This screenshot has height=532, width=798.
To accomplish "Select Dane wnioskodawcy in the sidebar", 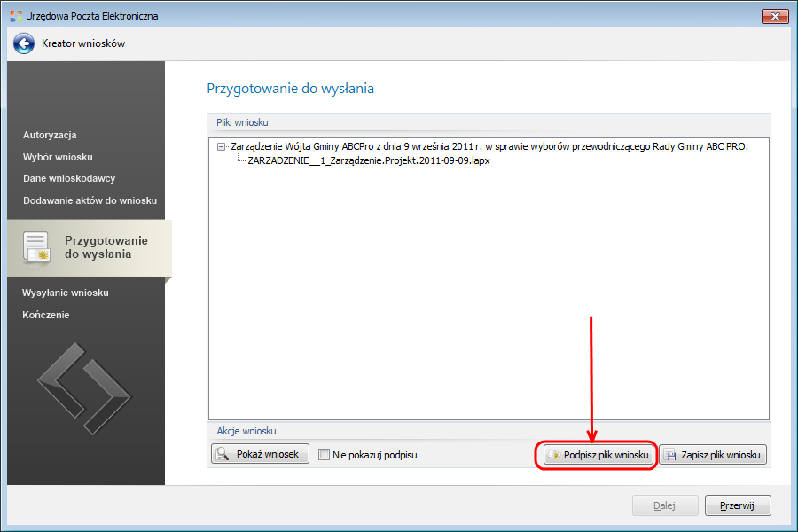I will (68, 178).
